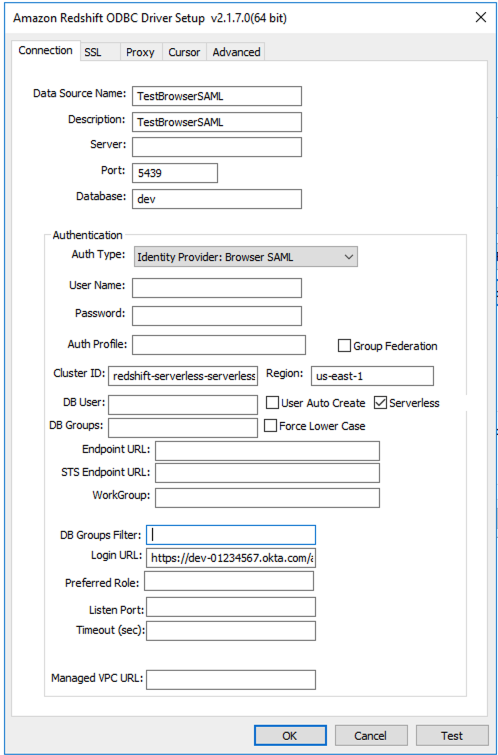
Task: Test the connection with Test button
Action: (x=452, y=736)
